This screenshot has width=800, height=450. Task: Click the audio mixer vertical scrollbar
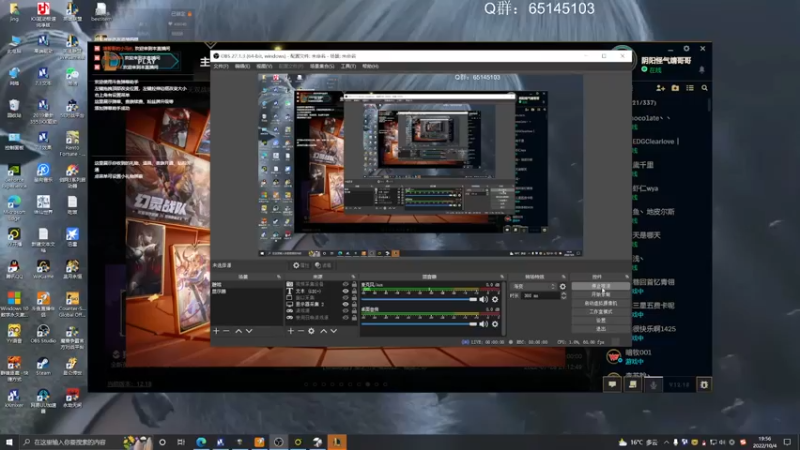tap(504, 308)
